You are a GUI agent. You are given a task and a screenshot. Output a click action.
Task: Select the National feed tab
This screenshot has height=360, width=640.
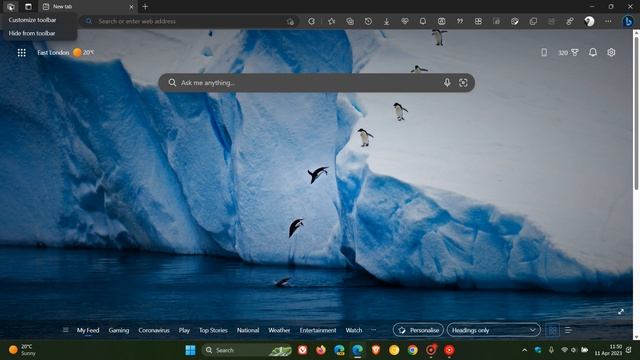tap(248, 330)
